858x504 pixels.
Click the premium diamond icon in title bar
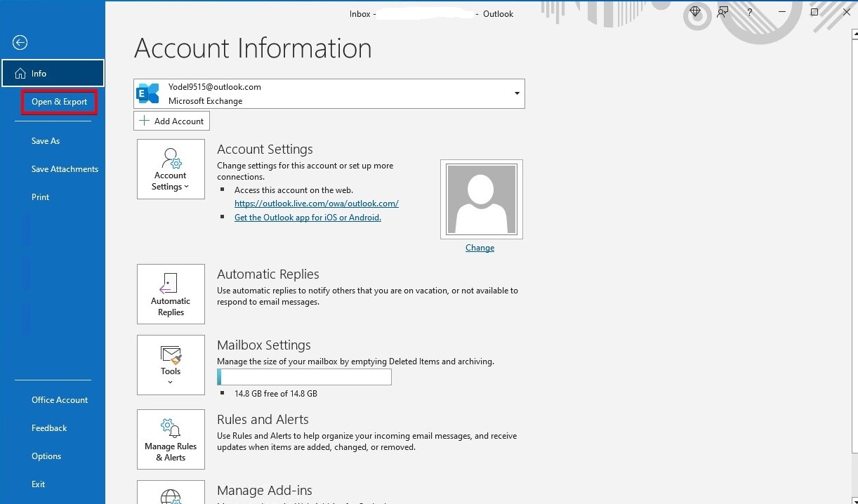point(695,12)
